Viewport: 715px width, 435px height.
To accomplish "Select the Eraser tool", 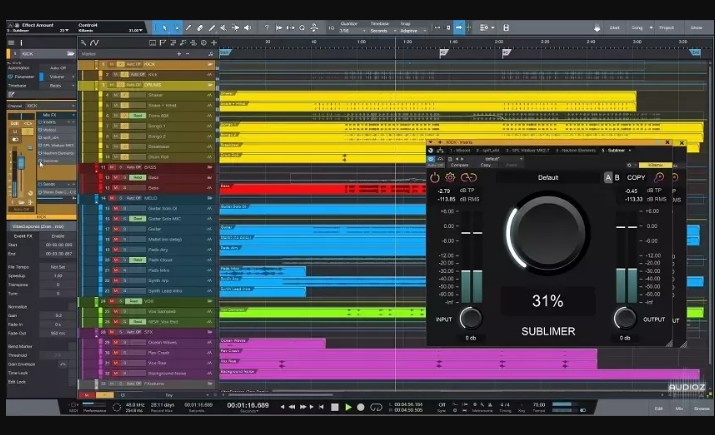I will (200, 28).
